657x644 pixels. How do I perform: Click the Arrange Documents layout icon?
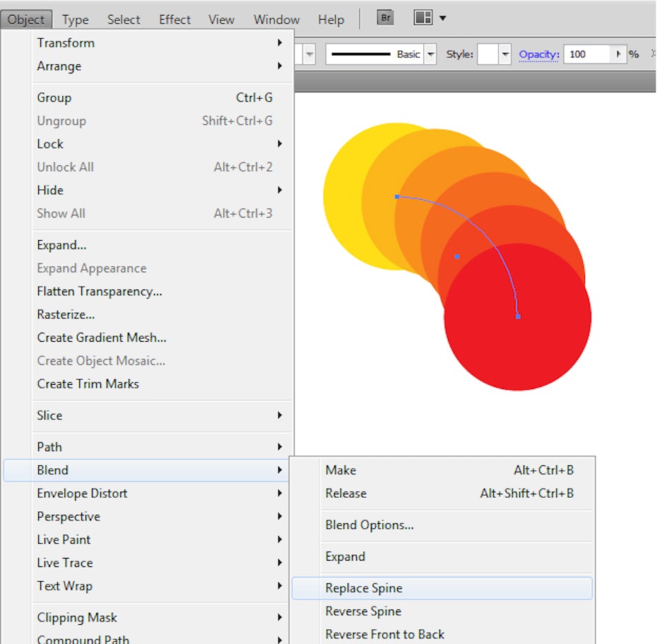423,18
